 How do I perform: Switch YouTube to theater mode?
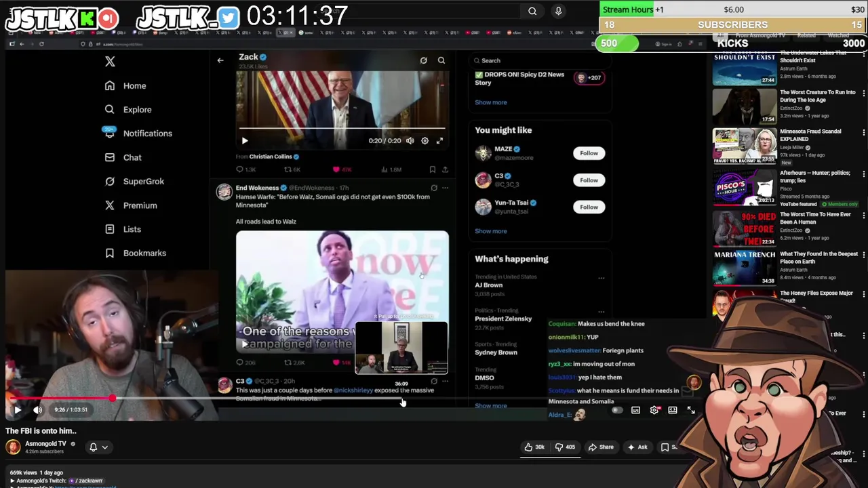coord(673,410)
